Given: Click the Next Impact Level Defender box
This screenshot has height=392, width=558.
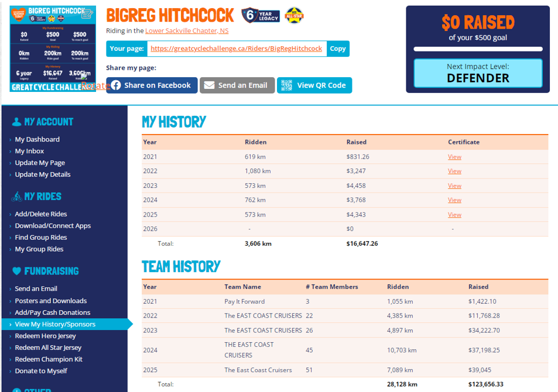Looking at the screenshot, I should click(x=478, y=73).
